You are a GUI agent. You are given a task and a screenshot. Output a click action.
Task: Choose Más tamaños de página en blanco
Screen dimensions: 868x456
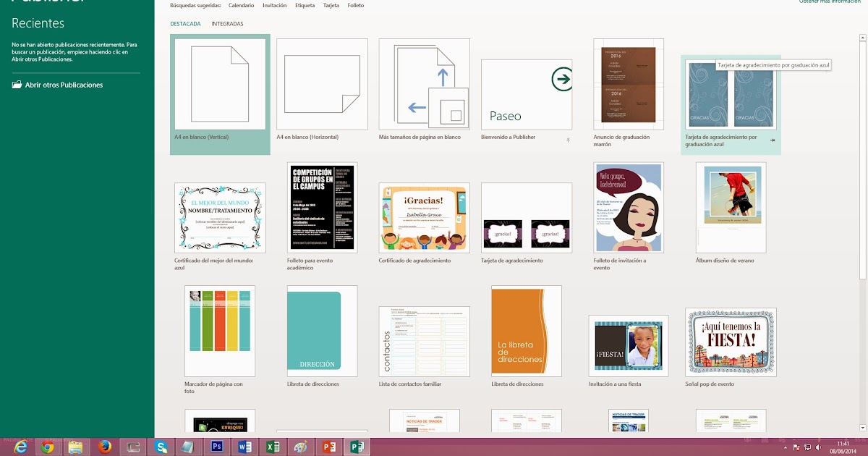424,83
